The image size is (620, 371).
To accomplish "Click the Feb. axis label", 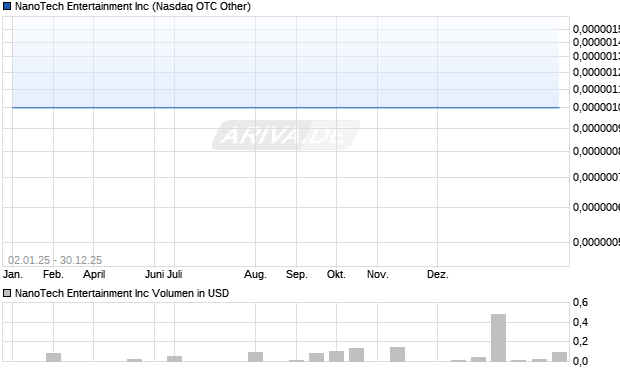I will click(53, 274).
